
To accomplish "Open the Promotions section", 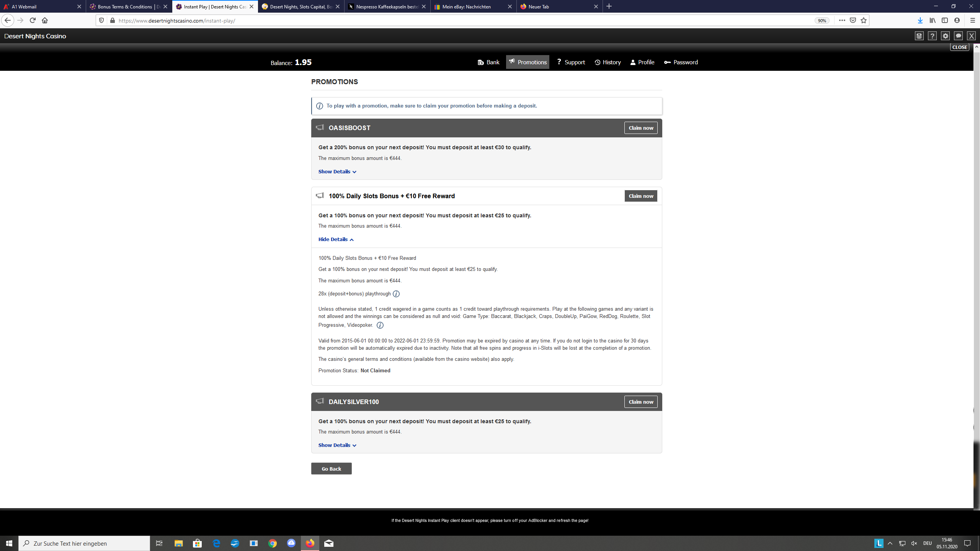I will (x=528, y=62).
